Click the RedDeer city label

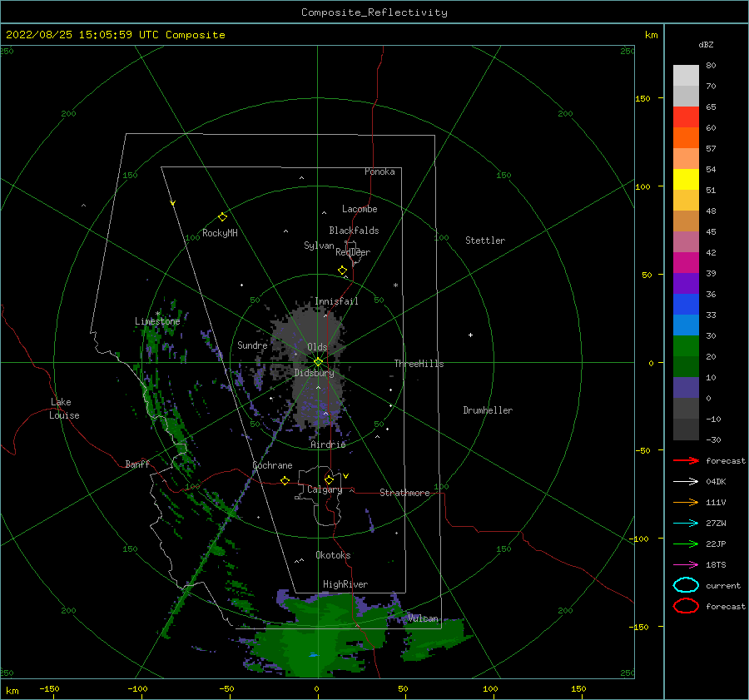[x=353, y=252]
